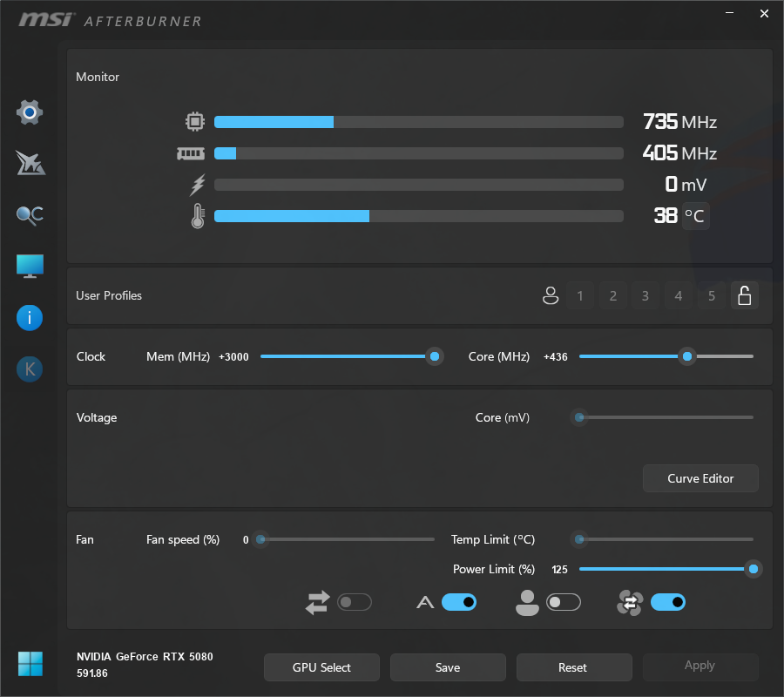Reset all tuning values

coord(574,667)
